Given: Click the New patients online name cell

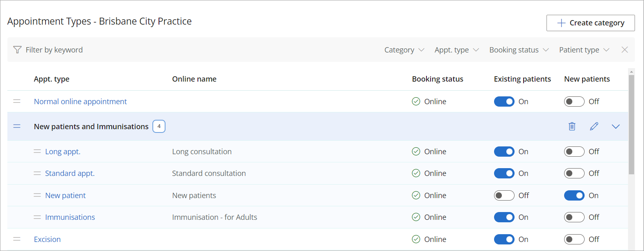Looking at the screenshot, I should click(194, 195).
